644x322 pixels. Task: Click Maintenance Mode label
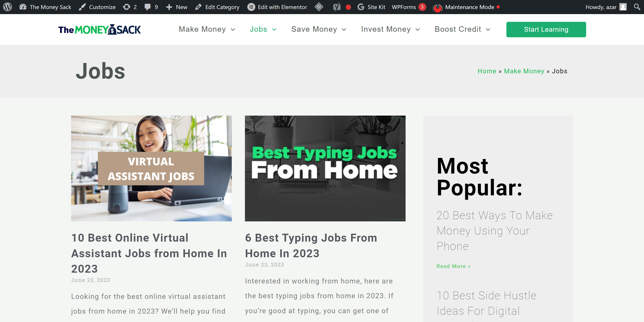click(469, 7)
